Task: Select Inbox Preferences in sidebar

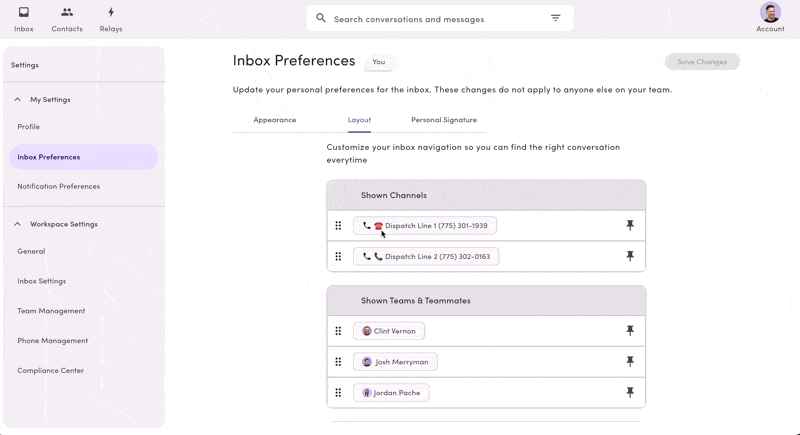Action: point(83,157)
